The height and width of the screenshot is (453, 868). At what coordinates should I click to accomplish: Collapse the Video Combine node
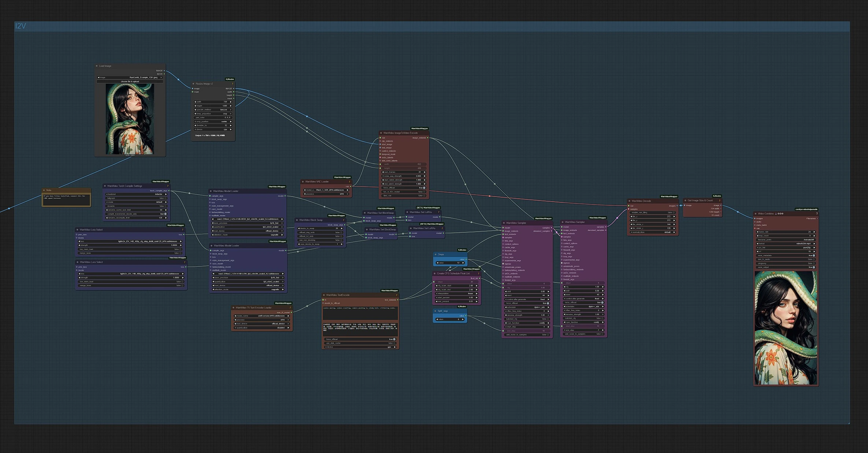point(756,214)
